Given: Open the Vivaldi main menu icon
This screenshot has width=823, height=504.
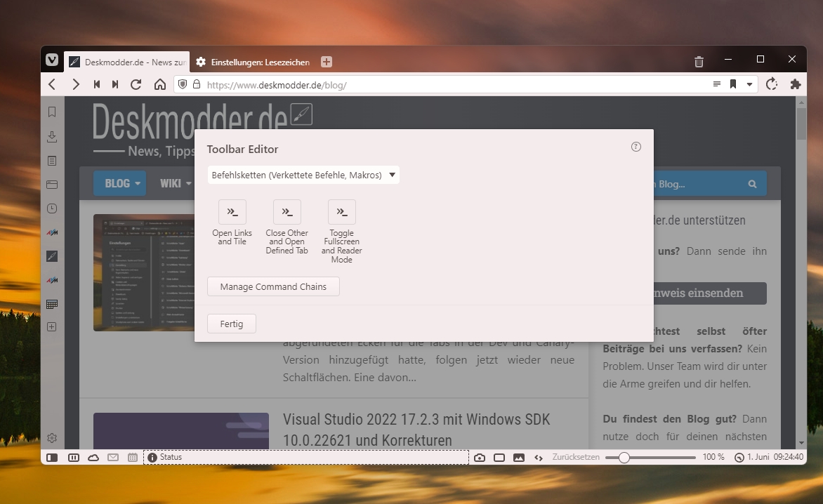Looking at the screenshot, I should [52, 60].
